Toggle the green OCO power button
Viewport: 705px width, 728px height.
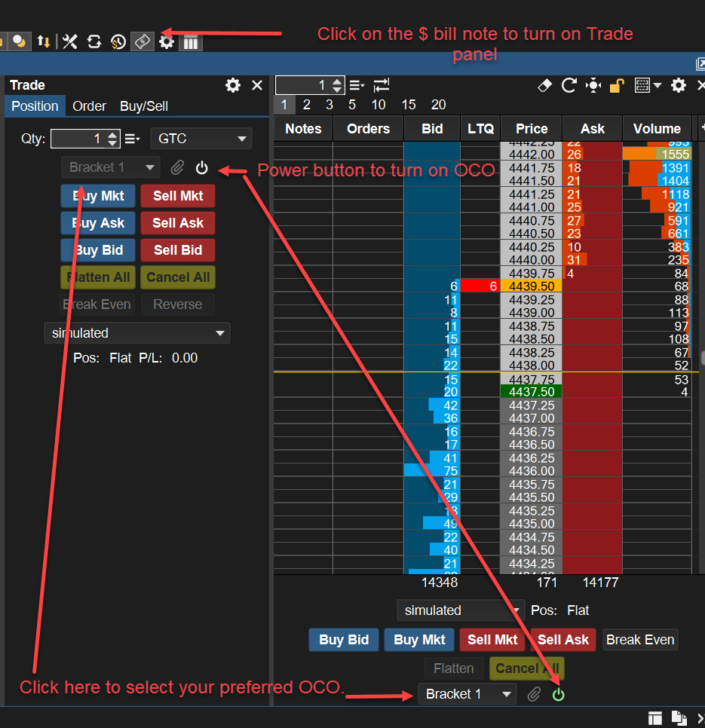[x=558, y=694]
